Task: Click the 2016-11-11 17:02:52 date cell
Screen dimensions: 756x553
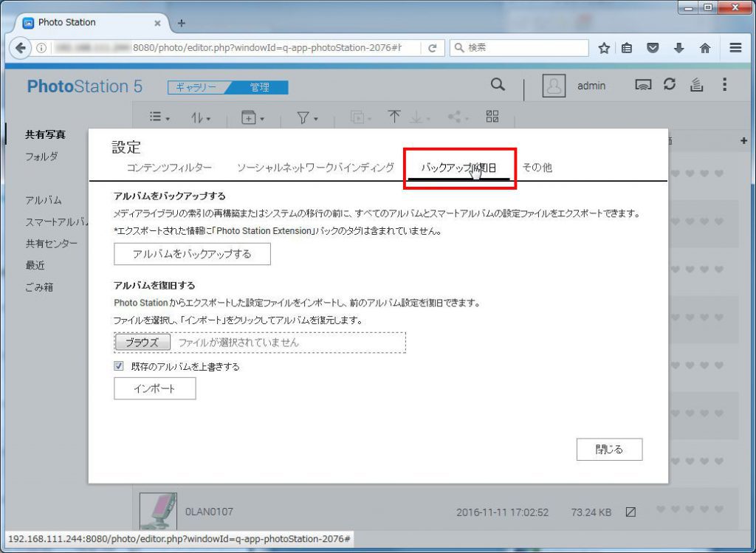Action: pyautogui.click(x=502, y=512)
